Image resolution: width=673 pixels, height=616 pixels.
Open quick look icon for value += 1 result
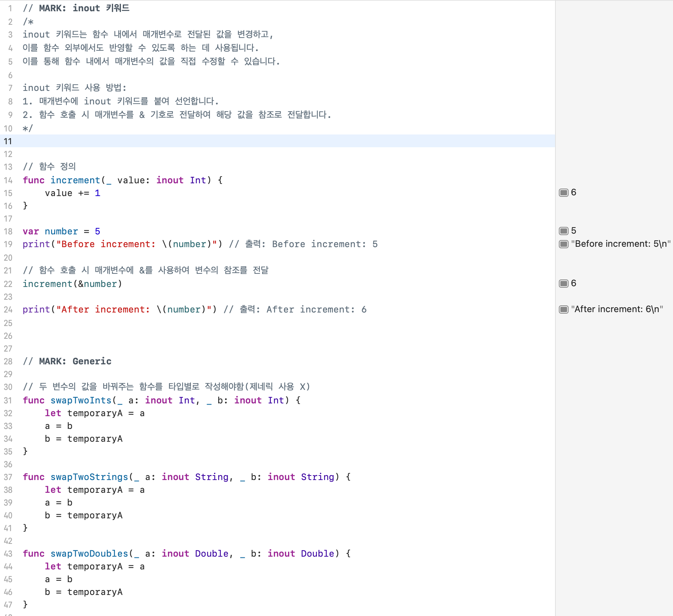563,193
